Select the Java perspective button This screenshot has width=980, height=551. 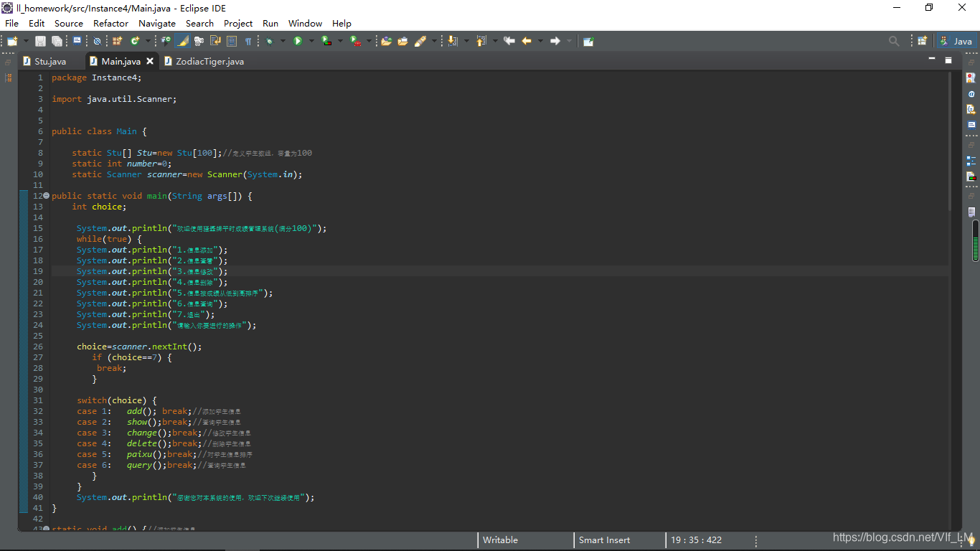click(x=956, y=42)
